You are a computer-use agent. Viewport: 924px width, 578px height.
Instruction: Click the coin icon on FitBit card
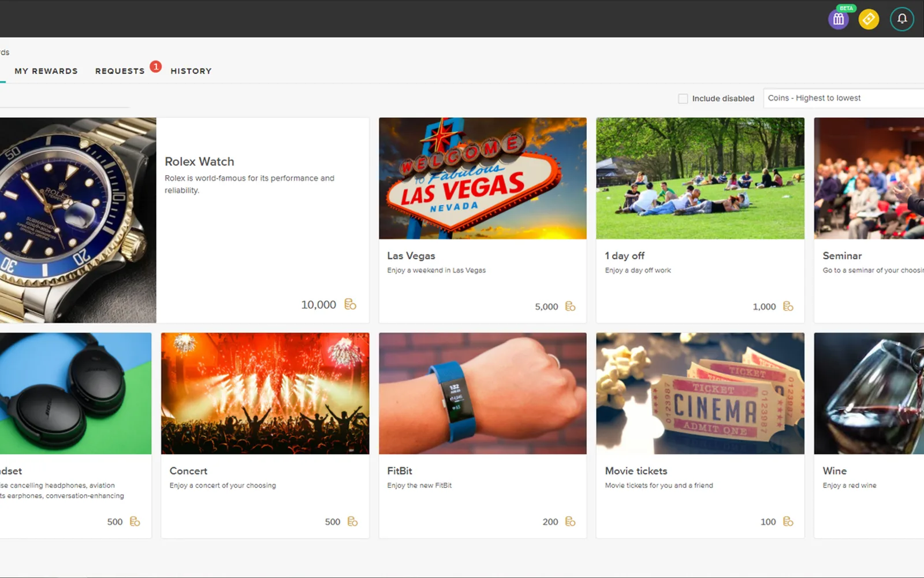point(570,521)
